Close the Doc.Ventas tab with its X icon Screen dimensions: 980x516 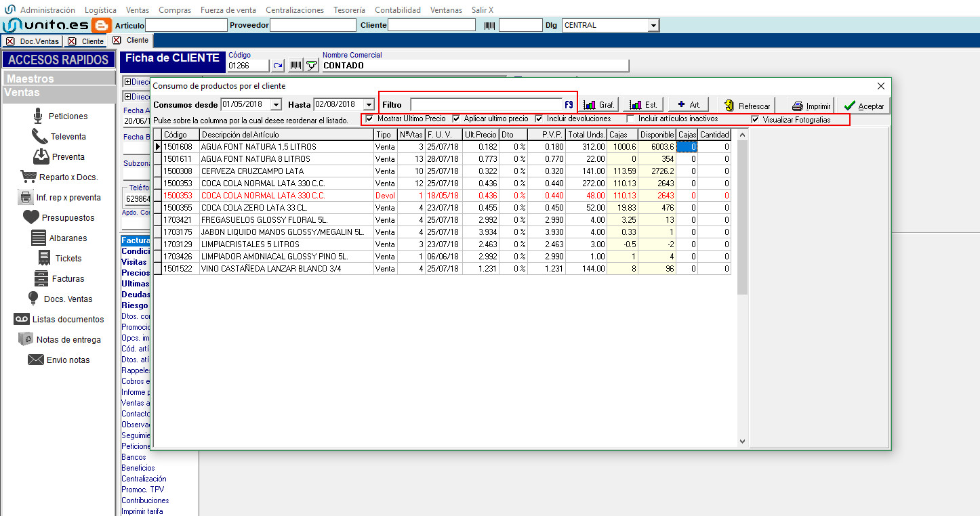(x=12, y=41)
